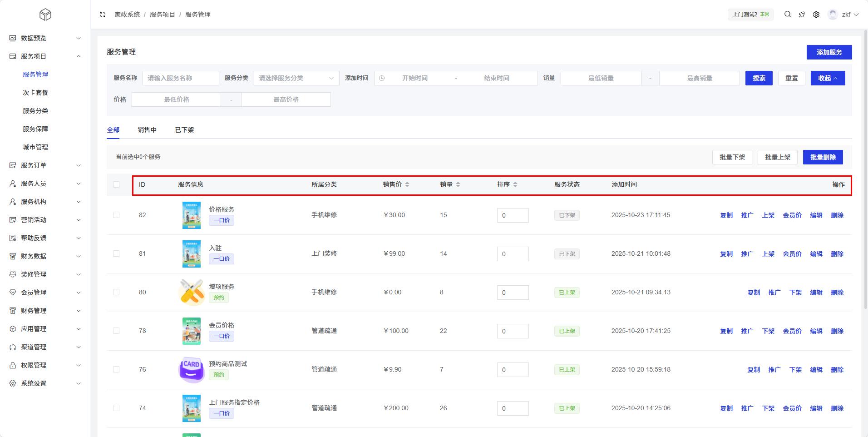This screenshot has width=868, height=437.
Task: Click 编辑 link for 价格服务 row
Action: (816, 215)
